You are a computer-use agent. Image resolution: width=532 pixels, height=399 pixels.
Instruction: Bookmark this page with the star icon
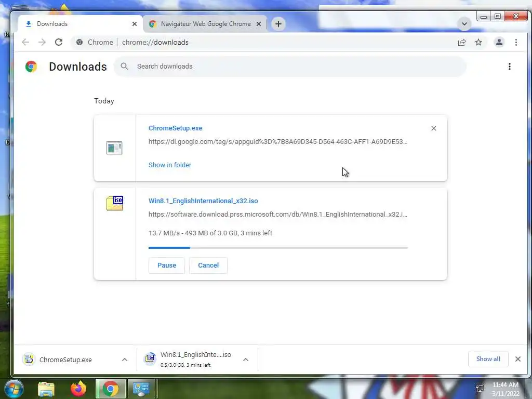478,42
